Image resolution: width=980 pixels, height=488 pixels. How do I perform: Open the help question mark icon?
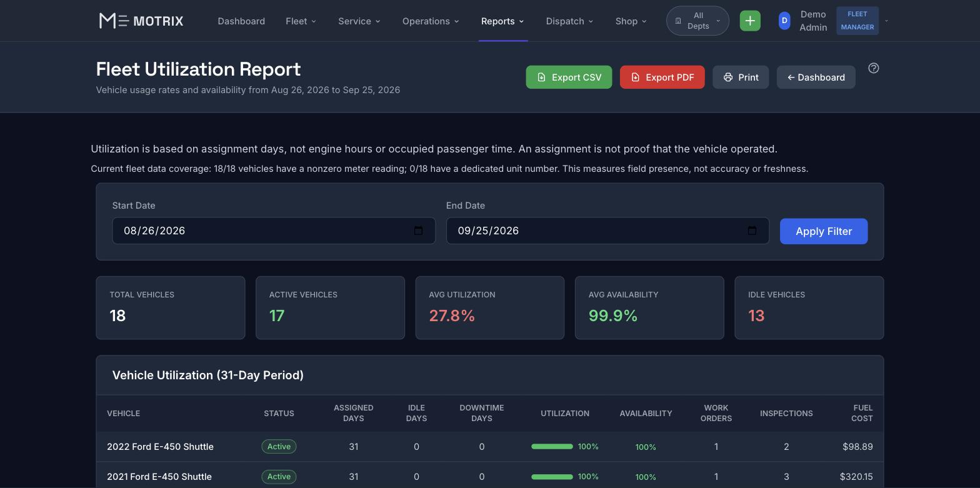click(x=874, y=68)
